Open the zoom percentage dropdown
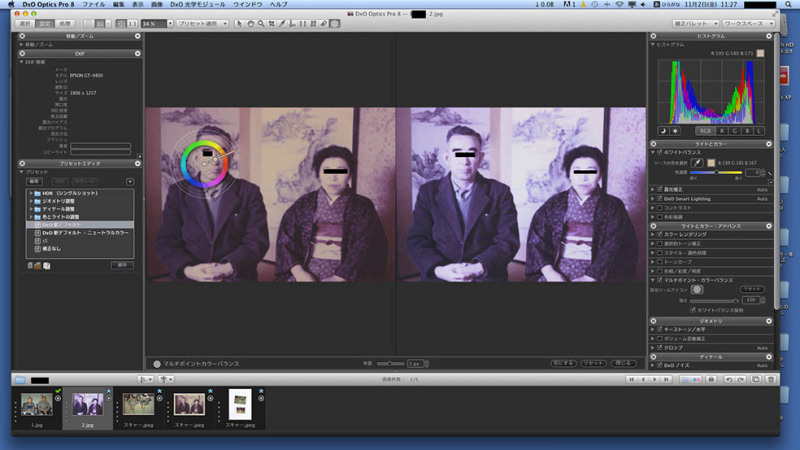Viewport: 800px width, 450px height. tap(154, 22)
